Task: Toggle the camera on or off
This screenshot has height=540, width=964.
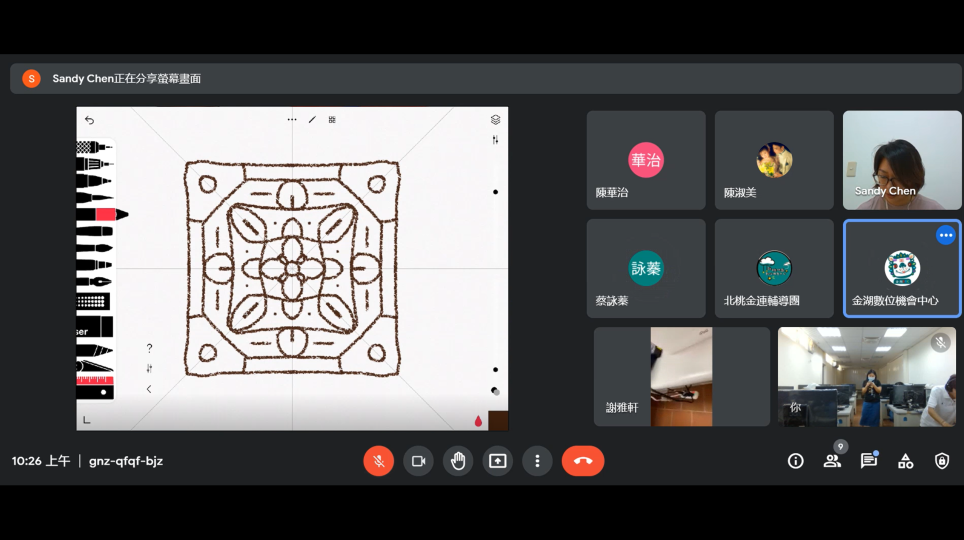Action: click(418, 461)
